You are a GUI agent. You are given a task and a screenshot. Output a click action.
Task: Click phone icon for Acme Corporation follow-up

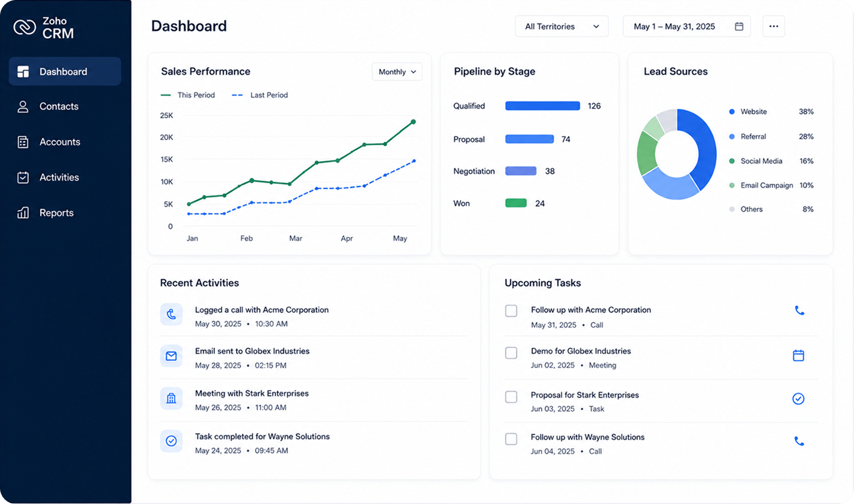[x=799, y=310]
